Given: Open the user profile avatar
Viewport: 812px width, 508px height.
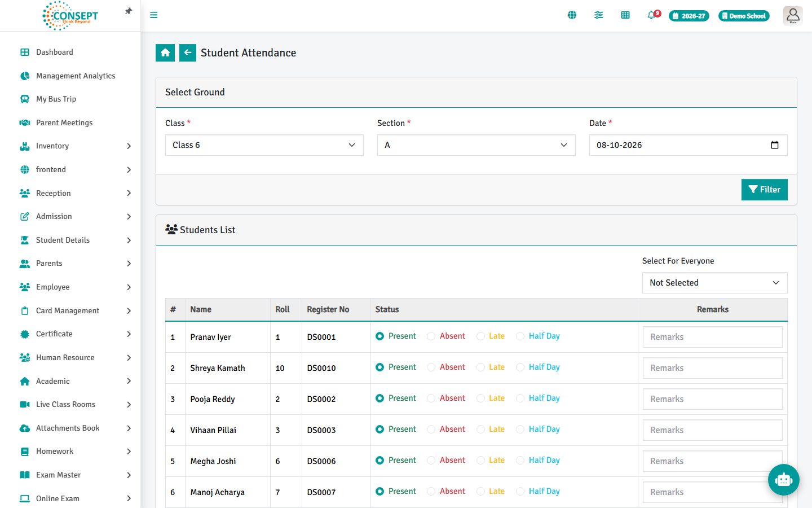Looking at the screenshot, I should tap(793, 16).
